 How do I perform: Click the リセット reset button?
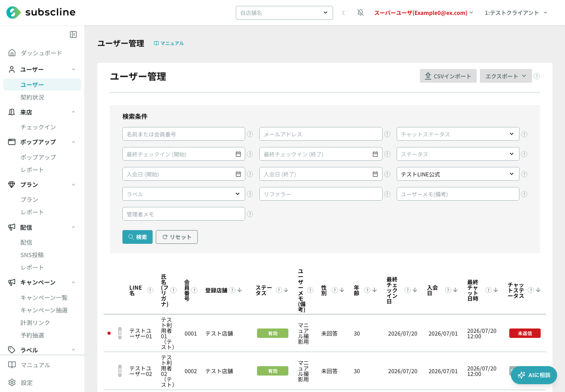coord(177,237)
